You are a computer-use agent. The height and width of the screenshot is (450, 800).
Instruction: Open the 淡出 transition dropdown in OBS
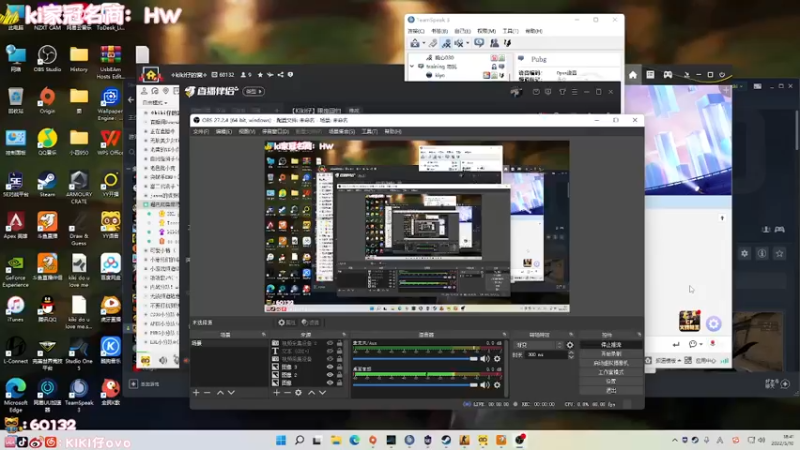tap(538, 345)
